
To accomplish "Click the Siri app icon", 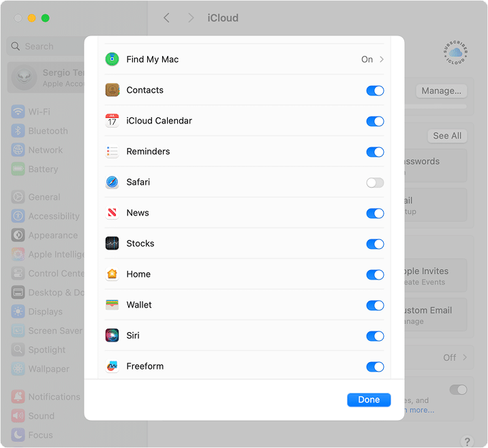I will [x=112, y=335].
